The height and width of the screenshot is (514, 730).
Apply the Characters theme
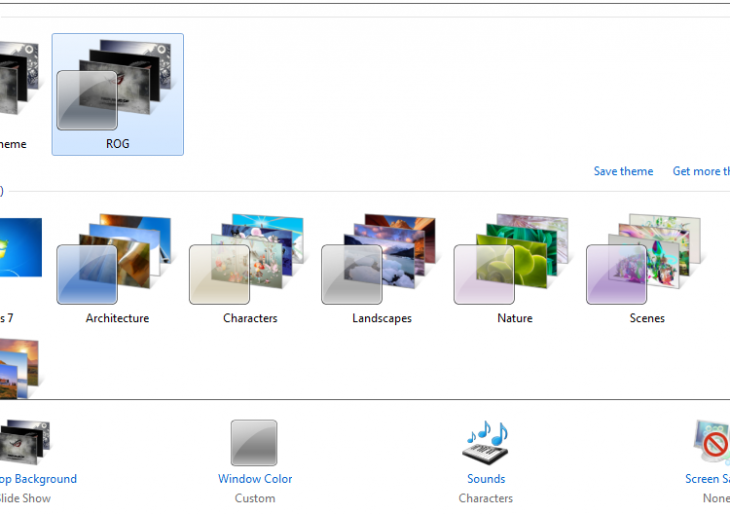[247, 259]
